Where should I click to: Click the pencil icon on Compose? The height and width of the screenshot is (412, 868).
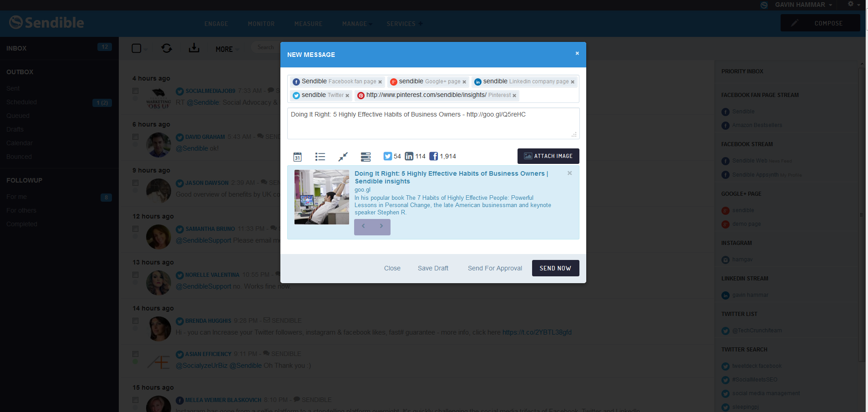tap(795, 23)
